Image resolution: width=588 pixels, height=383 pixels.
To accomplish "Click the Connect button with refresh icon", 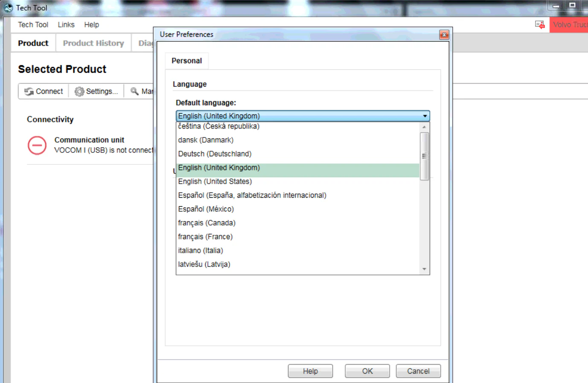I will (44, 91).
